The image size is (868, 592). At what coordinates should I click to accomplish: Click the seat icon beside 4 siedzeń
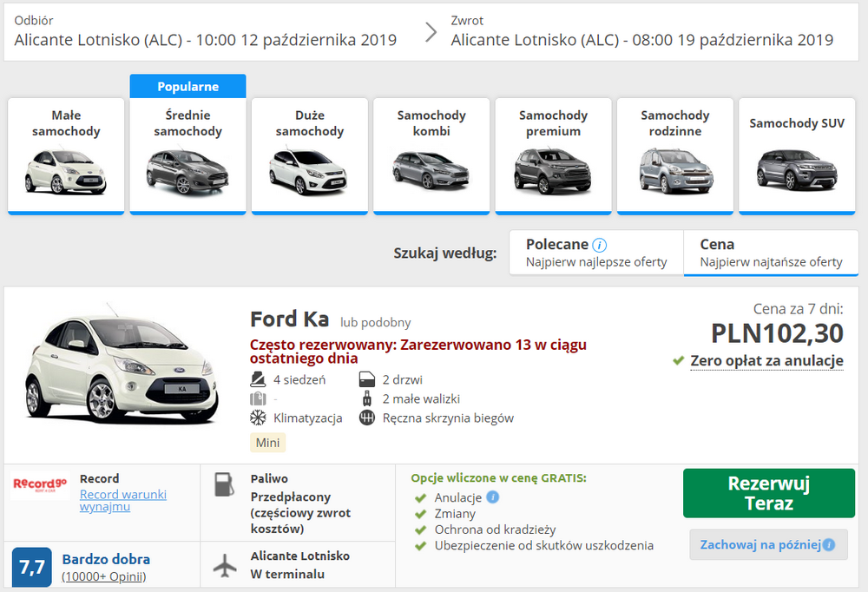tap(258, 379)
